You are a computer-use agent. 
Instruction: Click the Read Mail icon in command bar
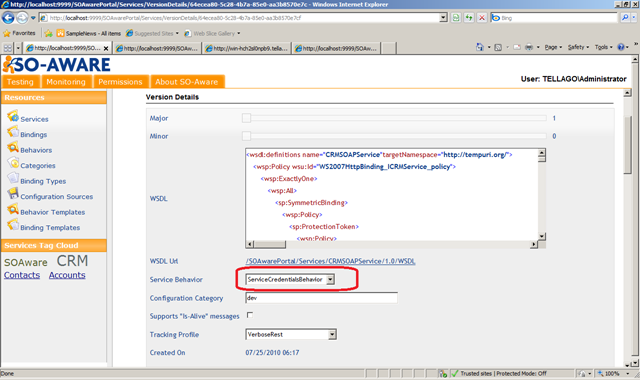pos(517,47)
